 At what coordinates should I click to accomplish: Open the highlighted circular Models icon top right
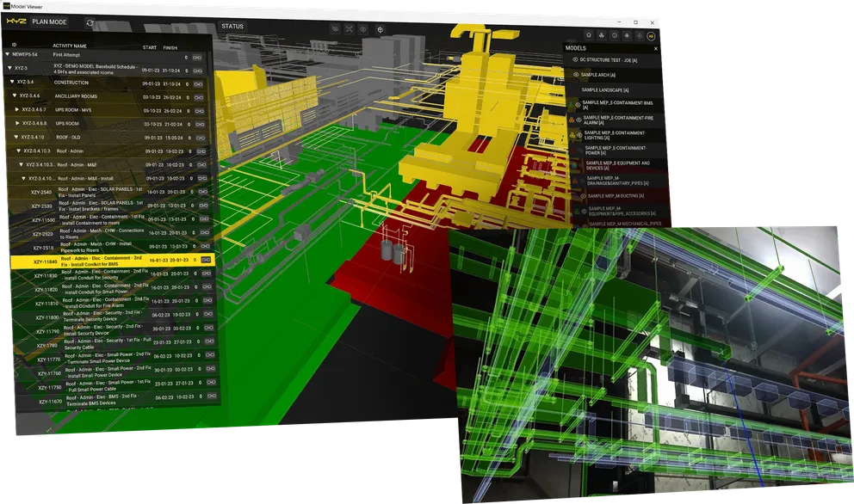point(652,36)
